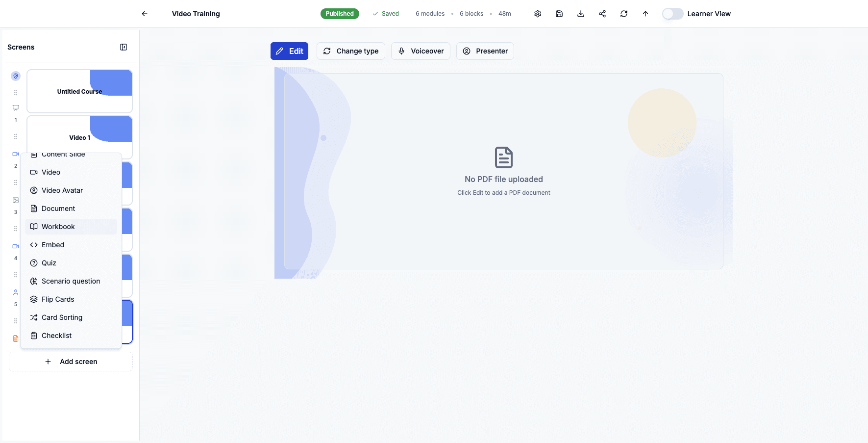Click the download icon in header
Image resolution: width=868 pixels, height=443 pixels.
[x=581, y=14]
